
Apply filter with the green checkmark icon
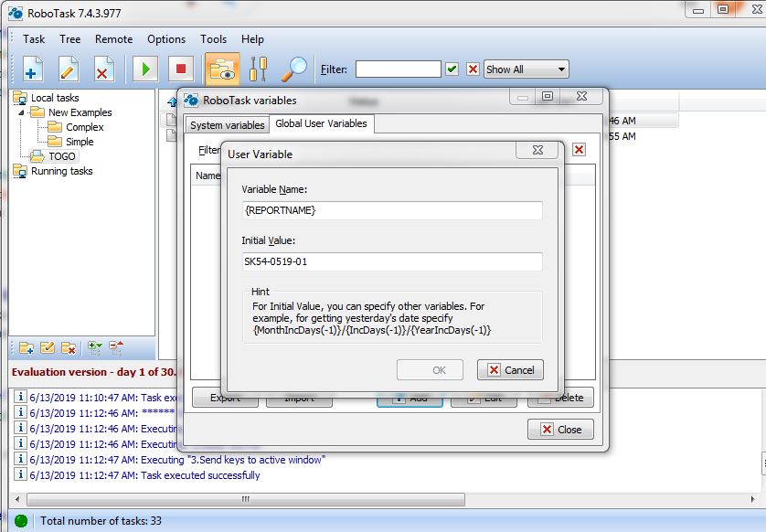pos(452,69)
